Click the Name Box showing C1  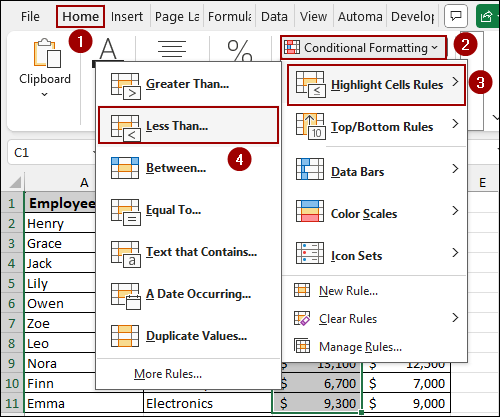tap(52, 153)
